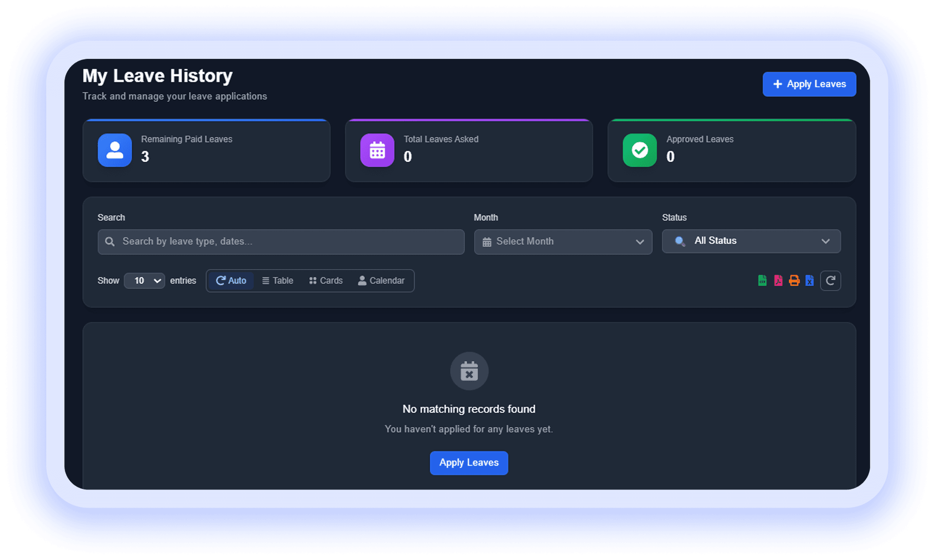The image size is (935, 560).
Task: Export records to Excel
Action: (809, 280)
